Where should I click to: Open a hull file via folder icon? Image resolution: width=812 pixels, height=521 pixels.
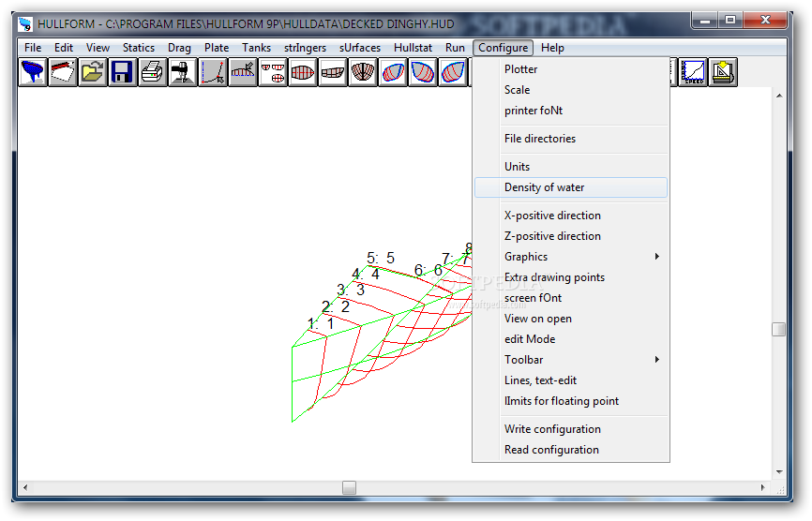(x=93, y=72)
